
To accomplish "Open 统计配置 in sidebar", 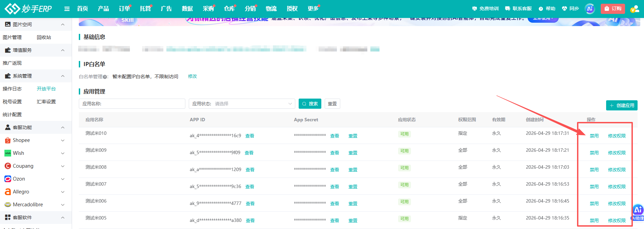I will point(12,114).
